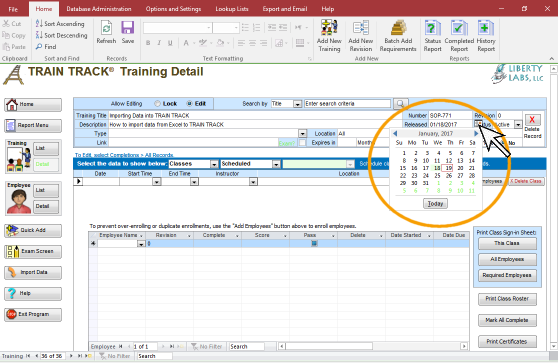This screenshot has height=363, width=558.
Task: Go to next record in Training navigator
Action: pyautogui.click(x=71, y=356)
